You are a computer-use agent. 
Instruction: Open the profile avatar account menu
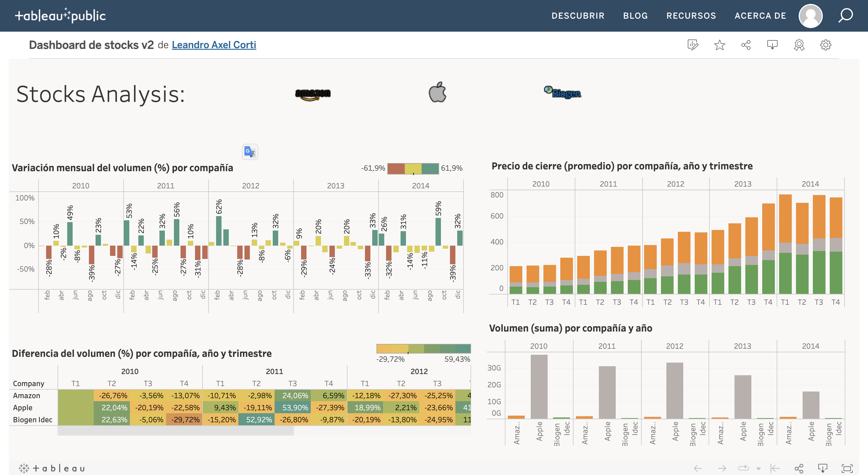click(x=811, y=16)
